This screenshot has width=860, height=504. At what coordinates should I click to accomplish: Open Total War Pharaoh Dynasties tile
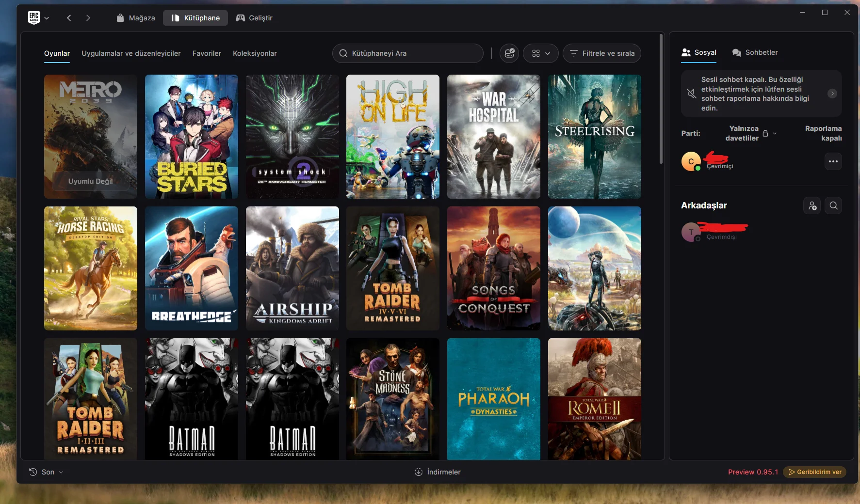pos(494,399)
